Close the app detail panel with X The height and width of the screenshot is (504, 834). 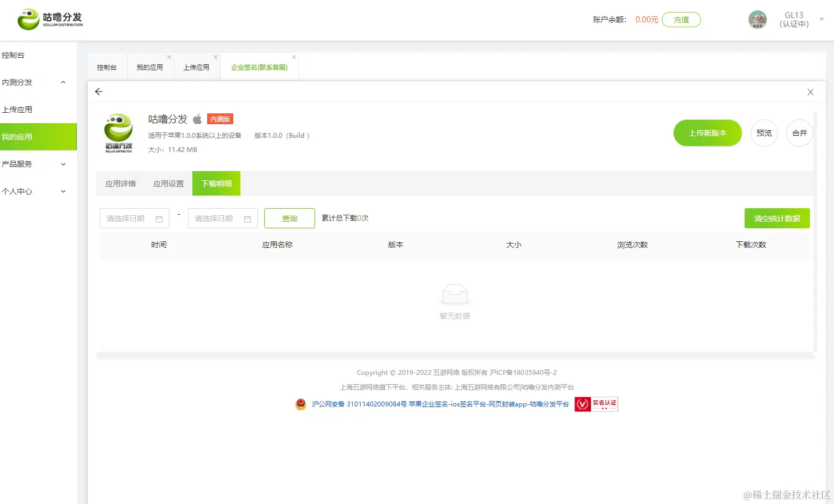[811, 92]
